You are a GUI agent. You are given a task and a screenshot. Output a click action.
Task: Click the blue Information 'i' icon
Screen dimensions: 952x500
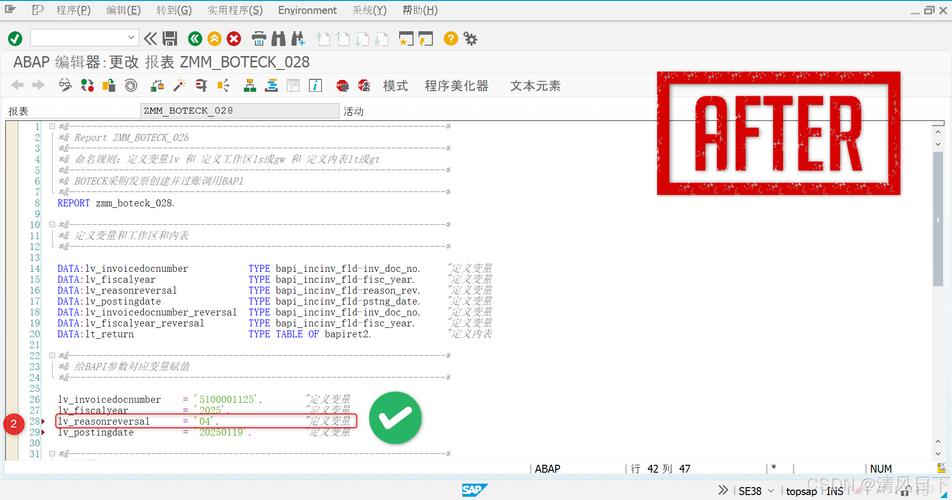pos(315,86)
